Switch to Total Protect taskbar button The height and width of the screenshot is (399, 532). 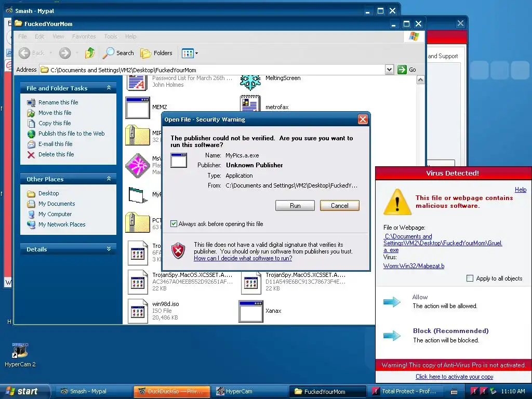click(406, 391)
